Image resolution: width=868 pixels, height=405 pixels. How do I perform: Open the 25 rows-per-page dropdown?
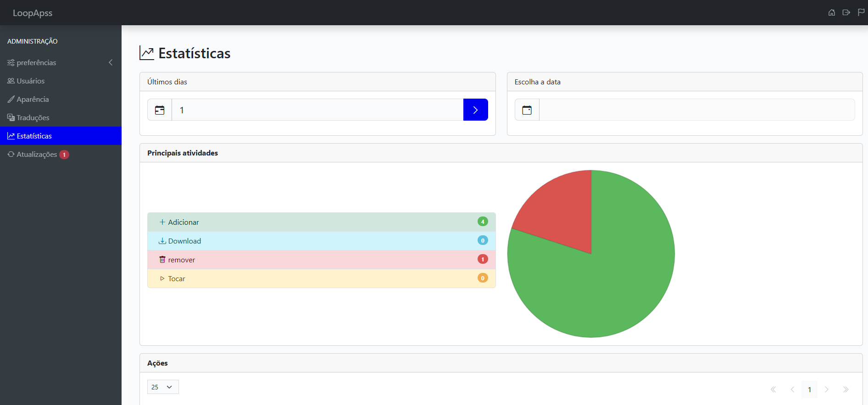tap(163, 387)
